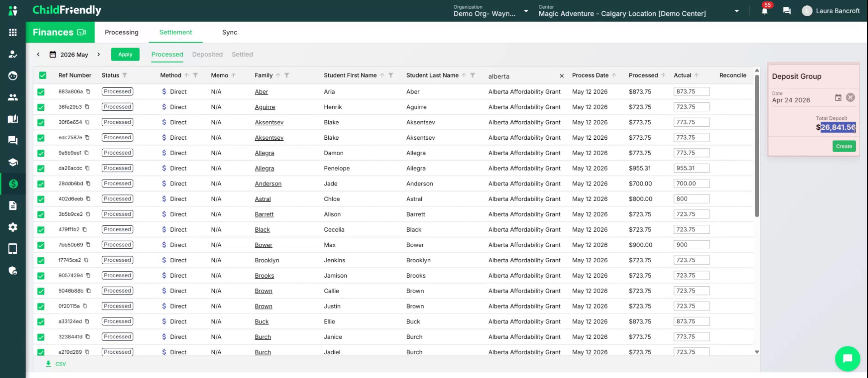Expand the Center dropdown
This screenshot has width=868, height=378.
coord(737,11)
